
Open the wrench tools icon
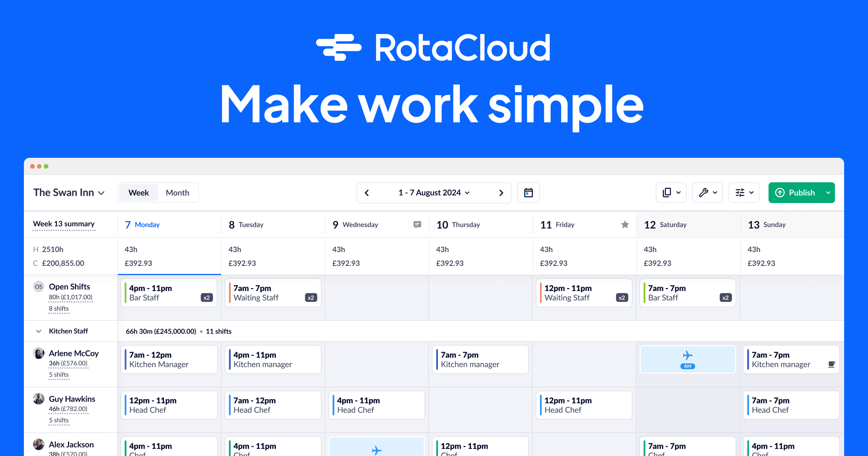703,193
